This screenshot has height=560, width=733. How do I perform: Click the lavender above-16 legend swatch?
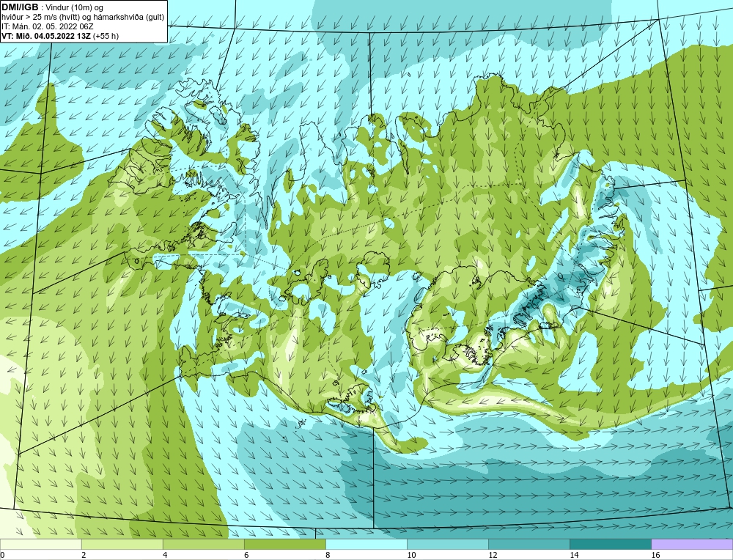tap(692, 544)
